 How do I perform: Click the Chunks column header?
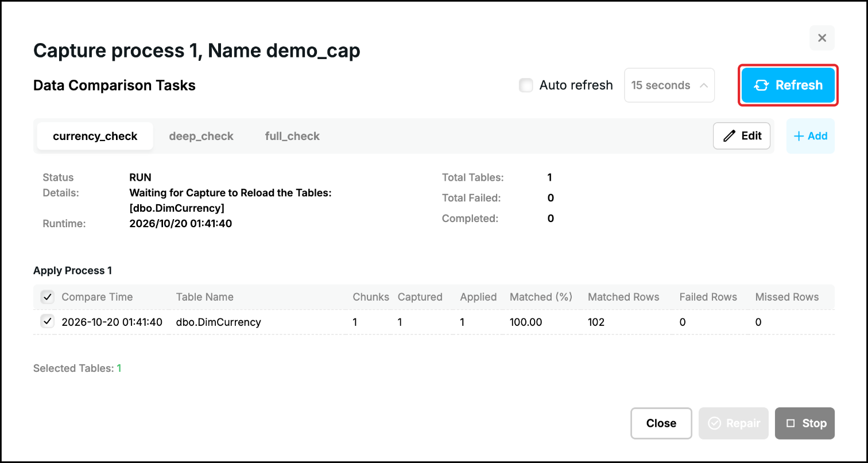pos(371,297)
